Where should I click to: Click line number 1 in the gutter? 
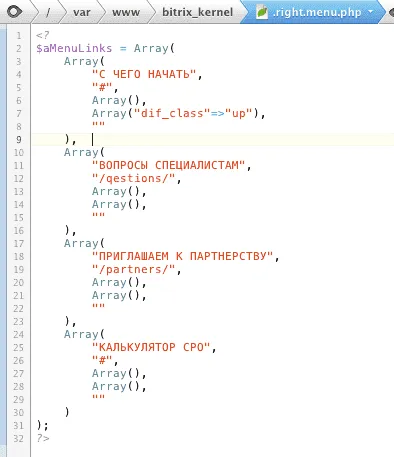[x=19, y=35]
